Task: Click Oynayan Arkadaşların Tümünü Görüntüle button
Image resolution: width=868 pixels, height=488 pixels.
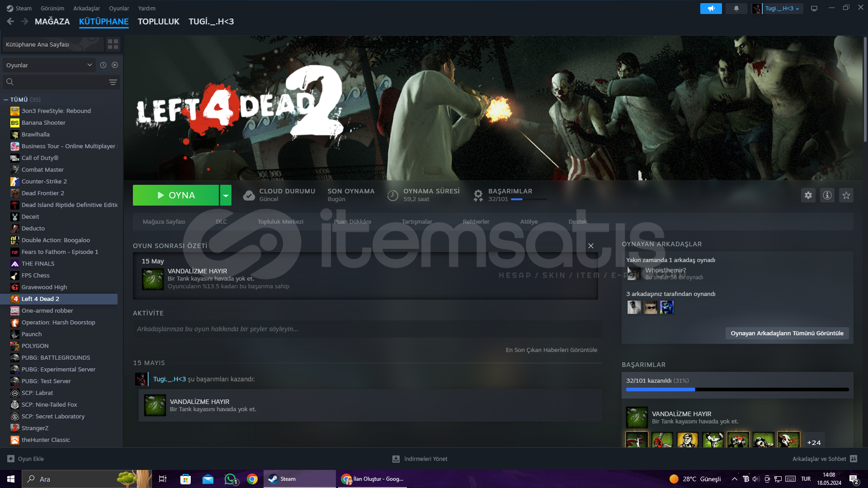Action: click(787, 333)
